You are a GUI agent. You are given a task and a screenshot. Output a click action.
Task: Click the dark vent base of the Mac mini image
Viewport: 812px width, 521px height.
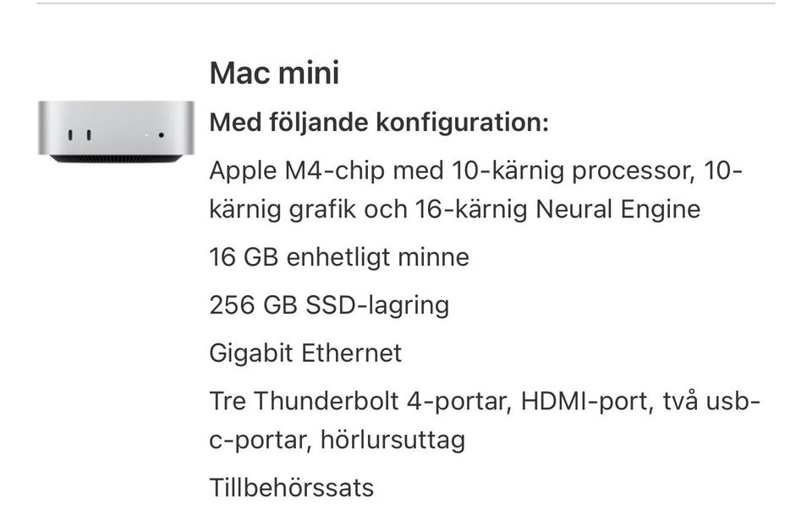pyautogui.click(x=116, y=158)
